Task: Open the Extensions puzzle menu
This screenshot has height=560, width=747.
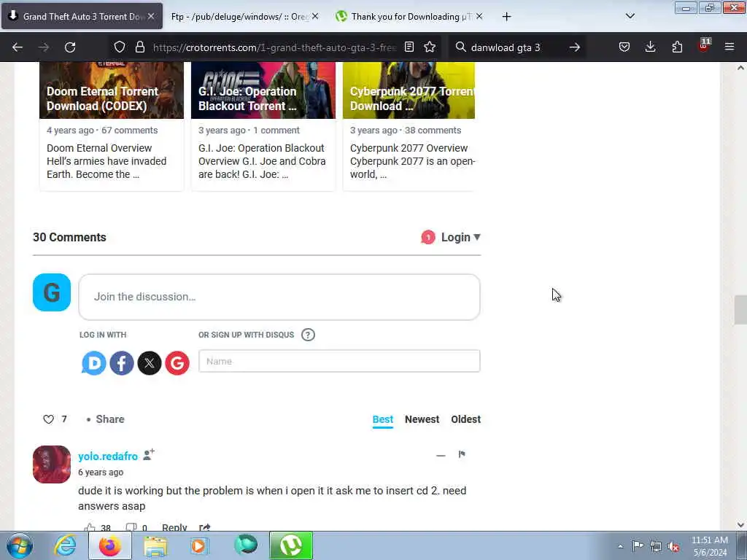Action: [677, 47]
